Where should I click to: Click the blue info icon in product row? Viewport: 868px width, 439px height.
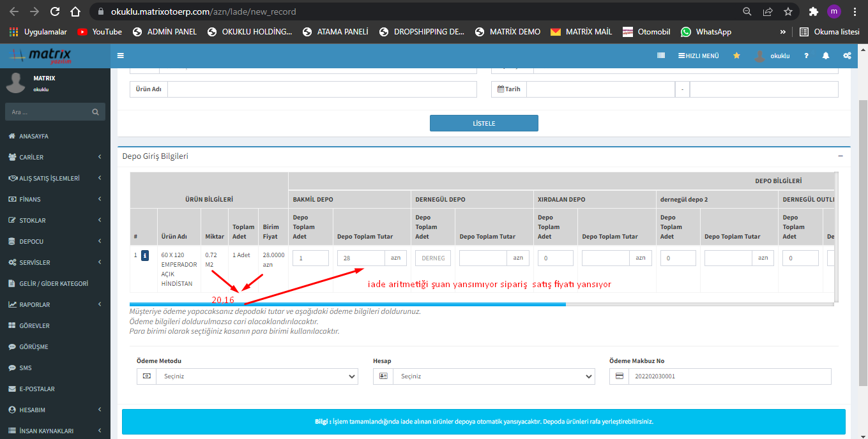pyautogui.click(x=145, y=255)
